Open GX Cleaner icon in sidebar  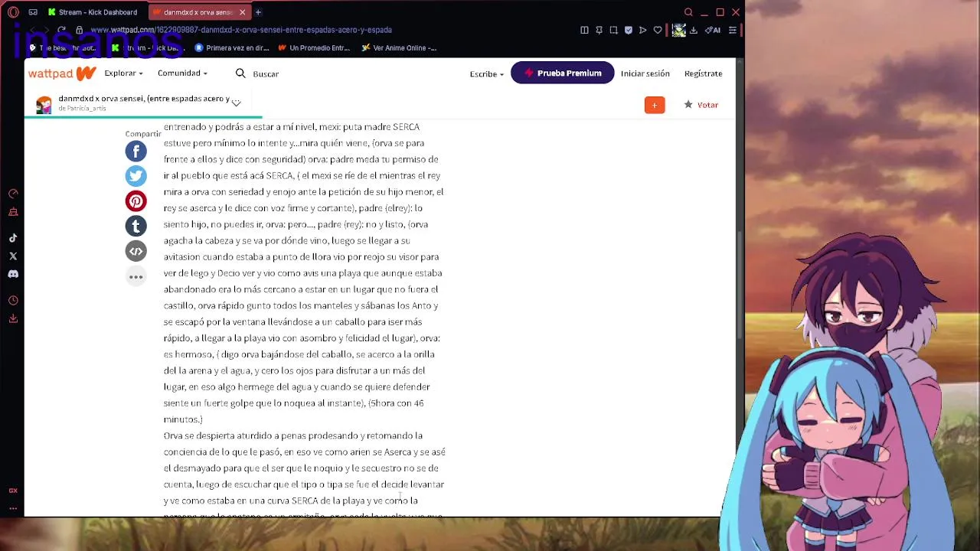13,212
